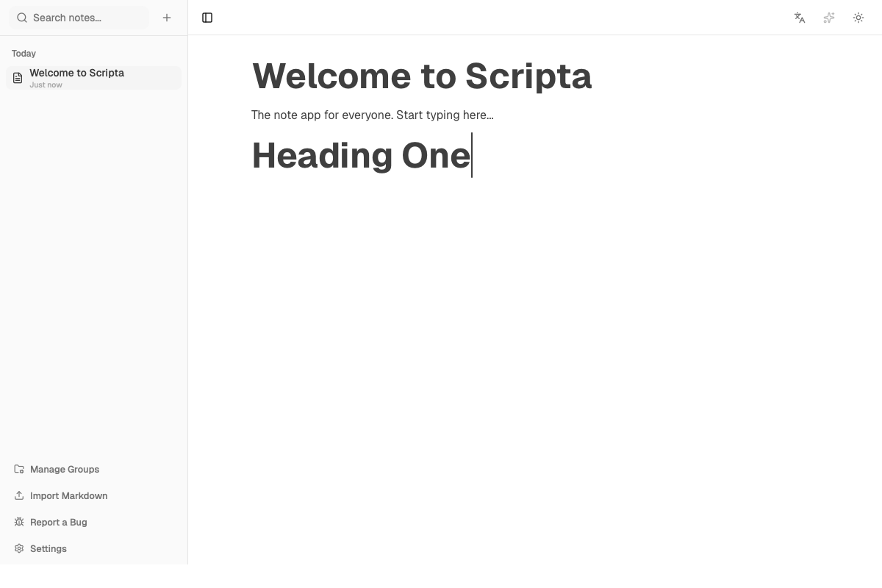The height and width of the screenshot is (588, 882).
Task: Open Import Markdown
Action: [x=68, y=495]
